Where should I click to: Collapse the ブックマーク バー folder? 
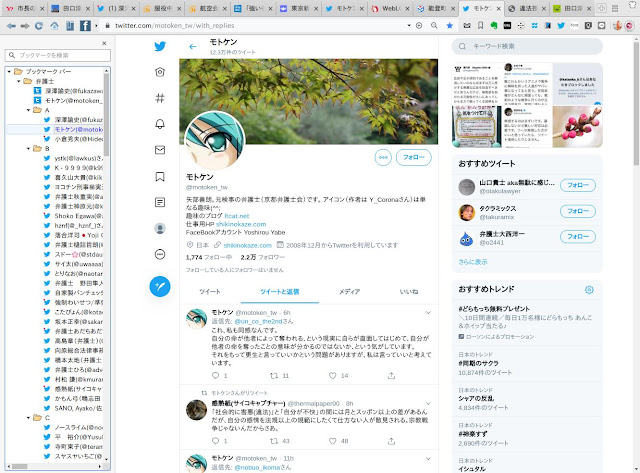tap(9, 71)
